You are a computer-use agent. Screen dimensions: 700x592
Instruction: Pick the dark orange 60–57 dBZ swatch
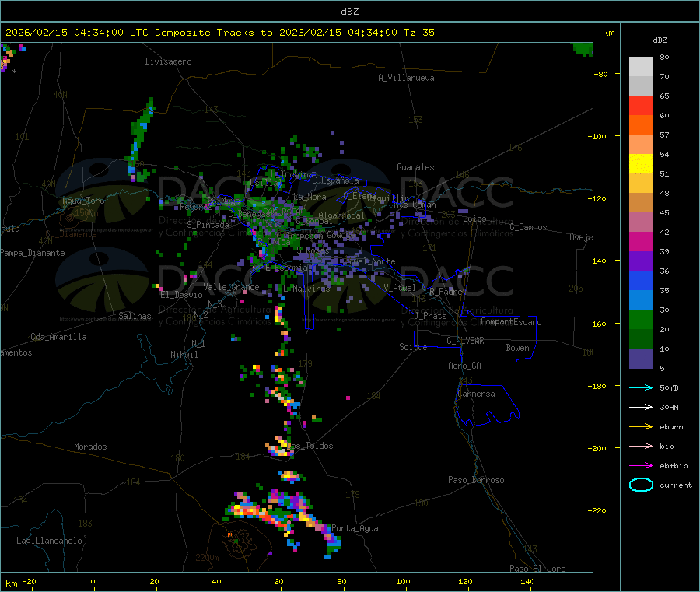point(641,125)
